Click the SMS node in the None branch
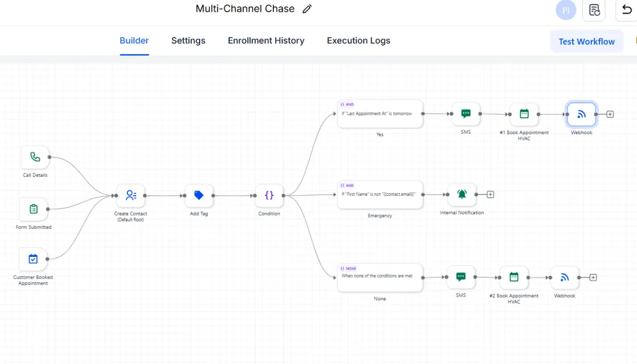The height and width of the screenshot is (364, 637). [x=461, y=277]
